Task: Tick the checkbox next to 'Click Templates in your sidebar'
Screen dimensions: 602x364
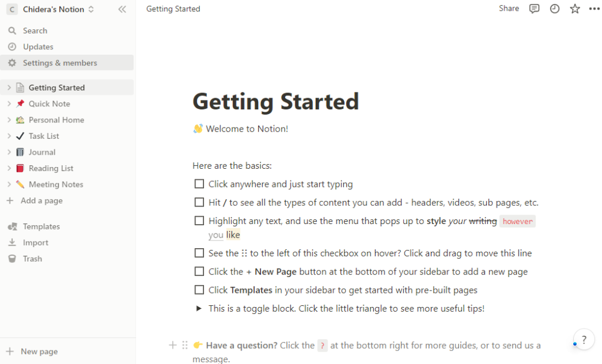Action: tap(199, 289)
